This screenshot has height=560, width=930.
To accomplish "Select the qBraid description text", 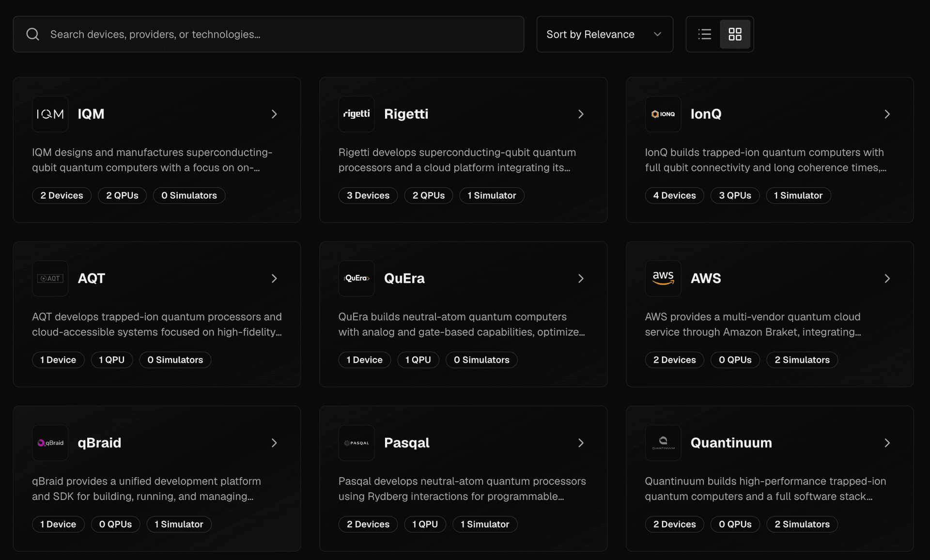I will click(146, 489).
